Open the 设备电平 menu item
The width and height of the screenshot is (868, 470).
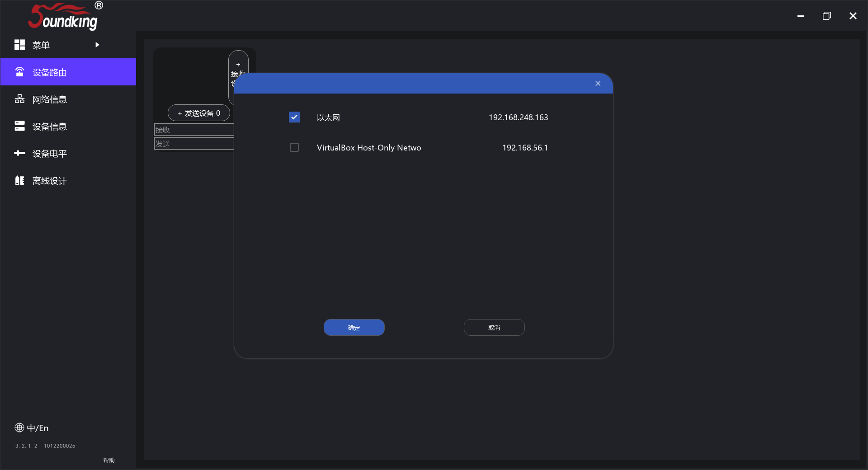pos(50,154)
